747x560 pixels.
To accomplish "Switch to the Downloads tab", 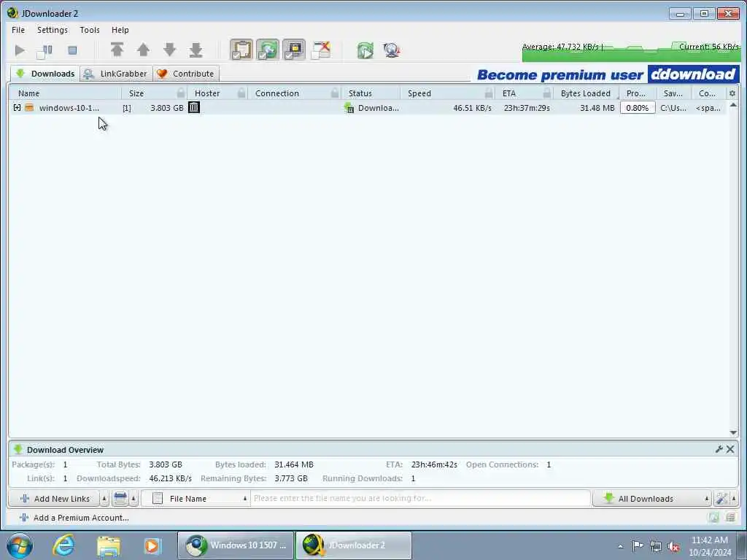I will [45, 74].
